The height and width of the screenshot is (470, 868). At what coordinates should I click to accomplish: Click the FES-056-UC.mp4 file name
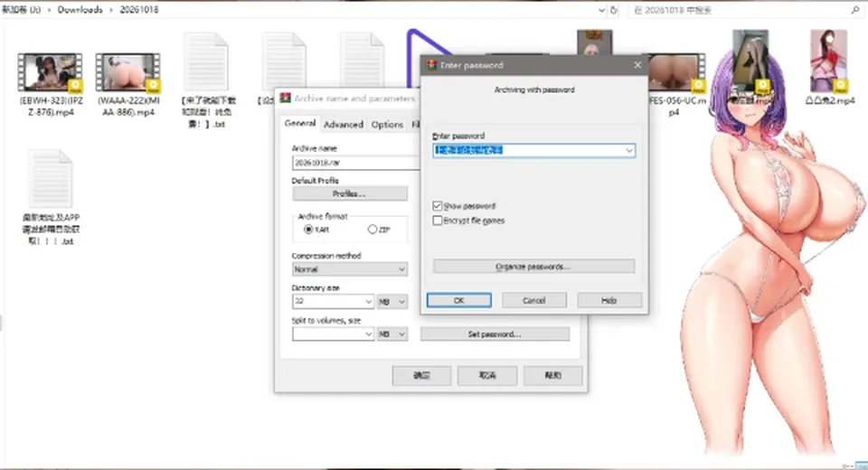tap(676, 107)
